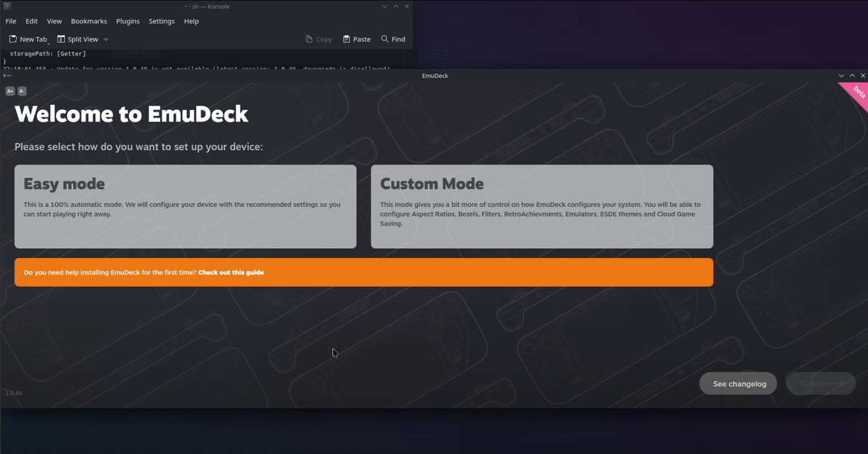Viewport: 868px width, 454px height.
Task: Click the New Tab icon in Konsole
Action: (x=13, y=39)
